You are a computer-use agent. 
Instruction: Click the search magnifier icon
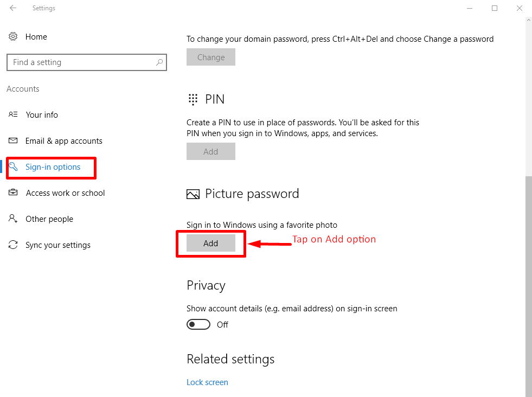tap(159, 62)
